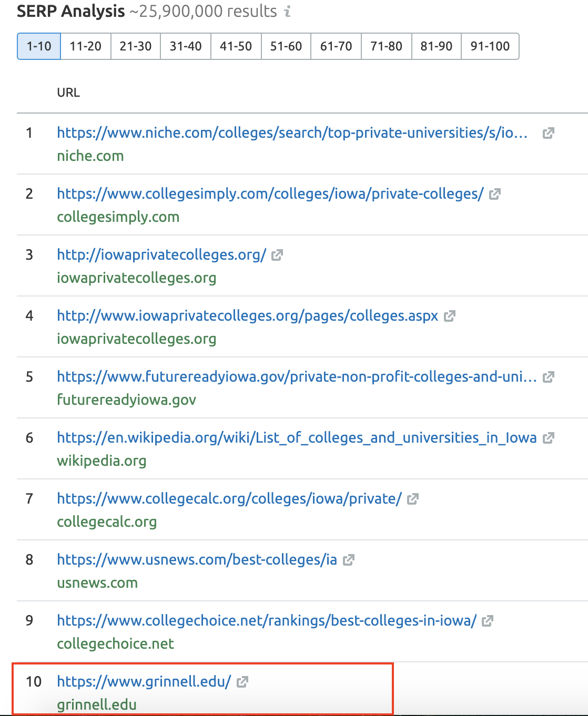
Task: Click the wikipedia.org domain label
Action: 102,461
